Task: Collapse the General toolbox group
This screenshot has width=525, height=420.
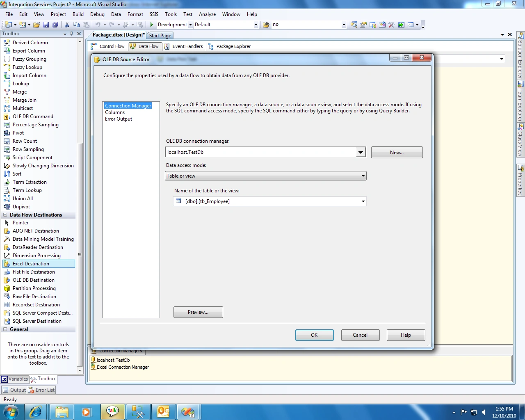Action: click(x=5, y=329)
